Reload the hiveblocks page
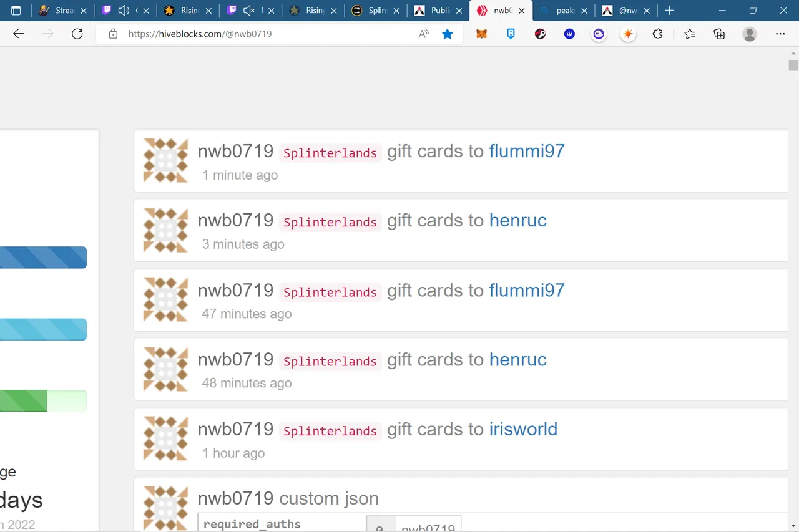This screenshot has height=532, width=799. [x=77, y=34]
